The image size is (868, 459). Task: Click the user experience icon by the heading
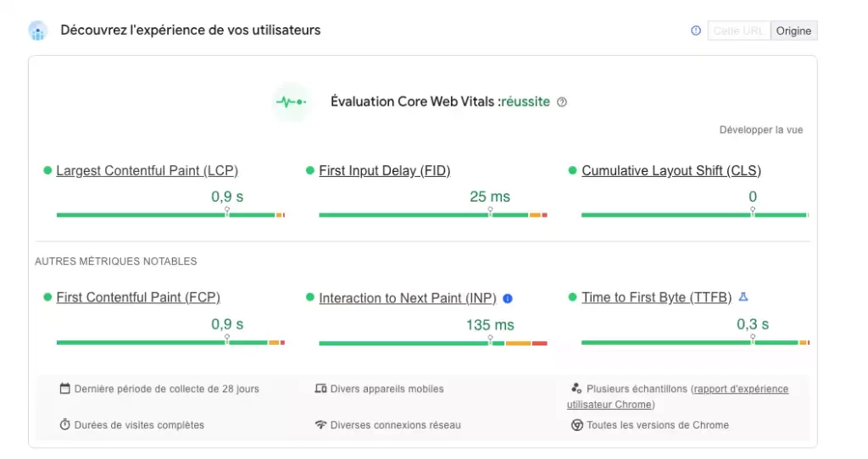pos(37,30)
